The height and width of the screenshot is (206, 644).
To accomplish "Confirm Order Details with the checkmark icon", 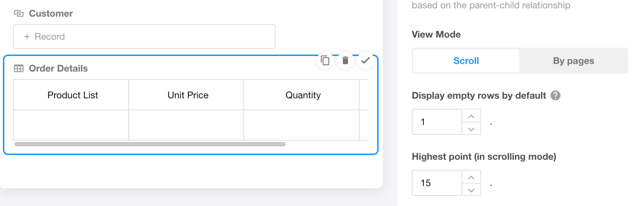I will 366,60.
